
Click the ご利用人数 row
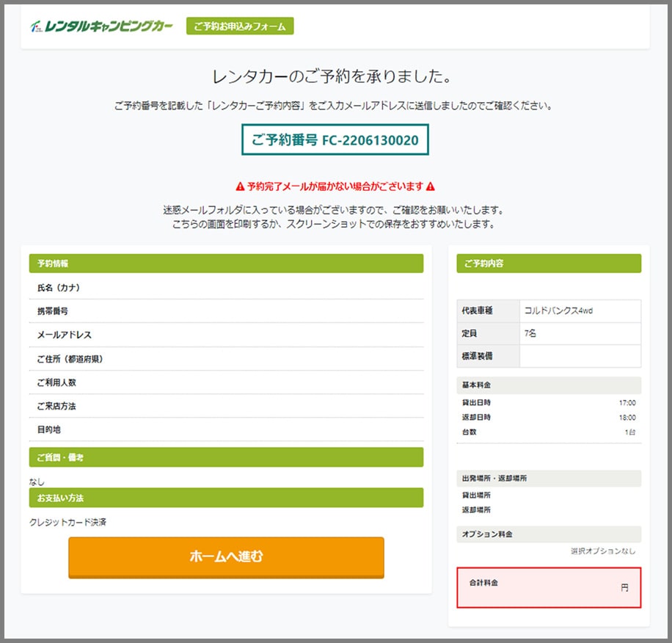pyautogui.click(x=226, y=382)
